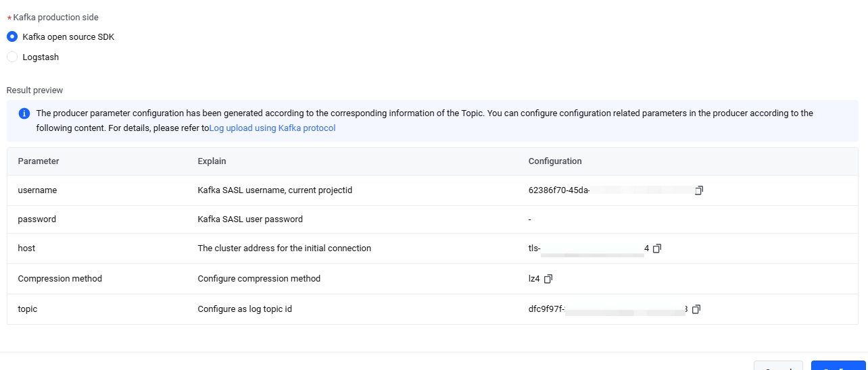Click 'The cluster address for the initial connection'
Image resolution: width=868 pixels, height=370 pixels.
[x=285, y=248]
